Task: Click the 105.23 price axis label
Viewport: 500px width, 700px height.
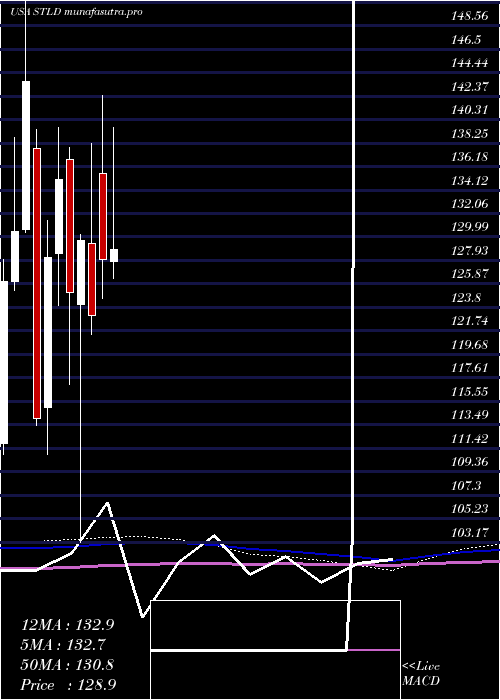Action: 470,508
